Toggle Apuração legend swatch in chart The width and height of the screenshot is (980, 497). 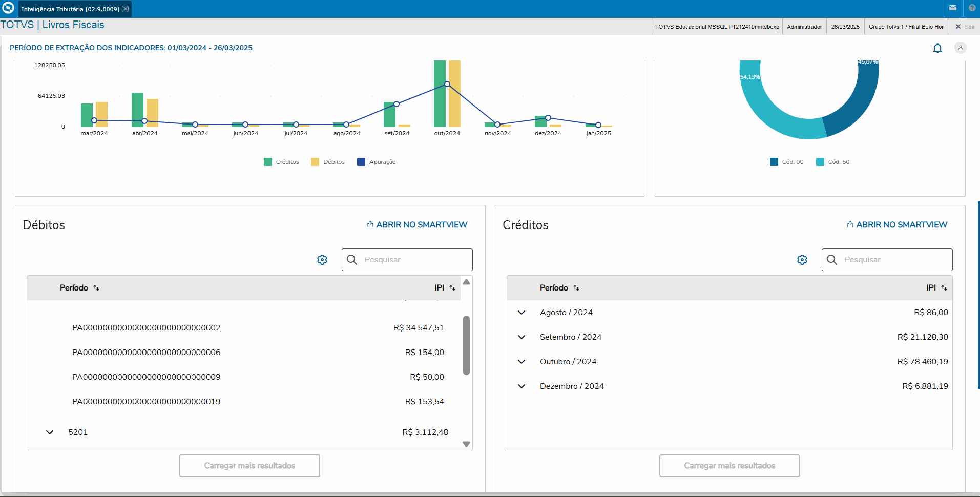point(361,162)
